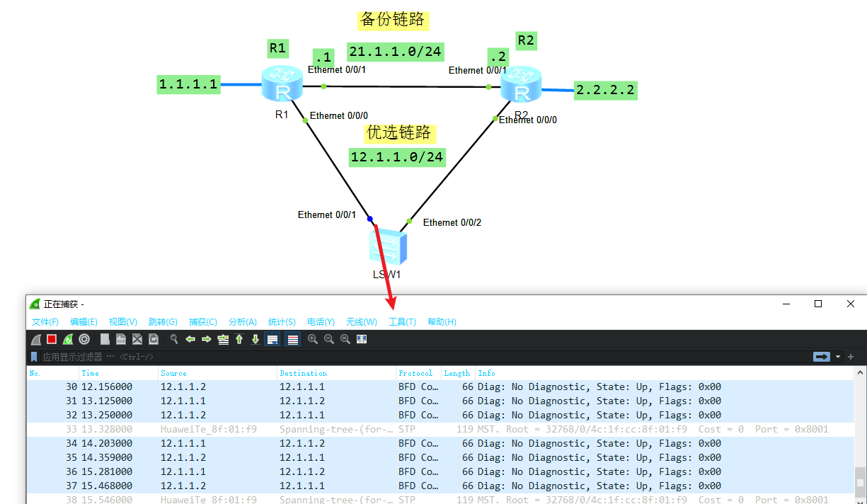Sort packets by Info column header

pos(665,373)
